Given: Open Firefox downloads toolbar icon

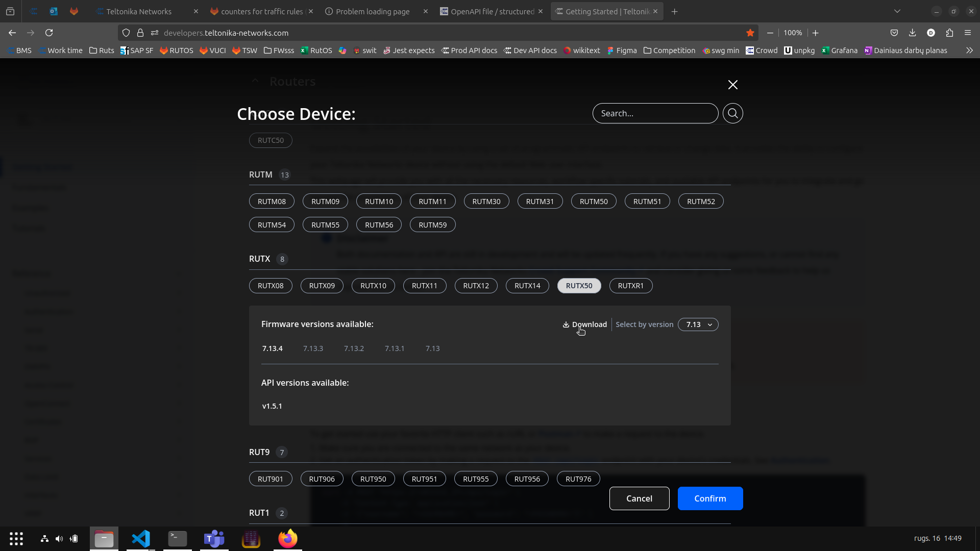Looking at the screenshot, I should coord(912,33).
